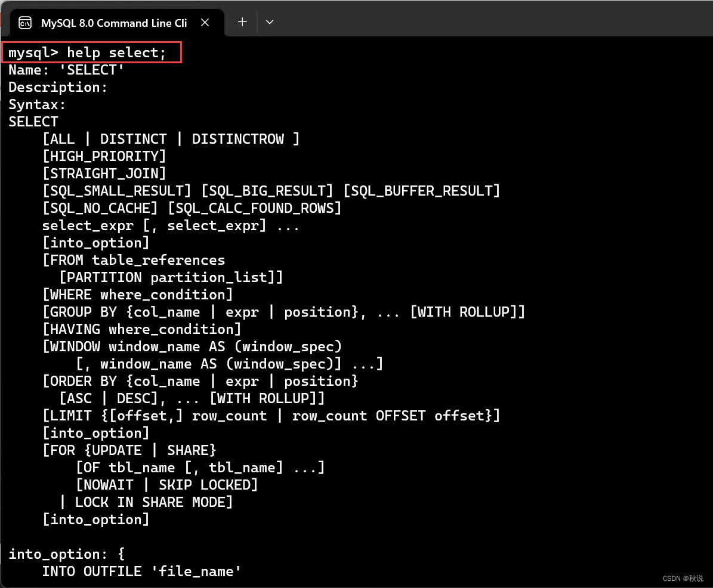This screenshot has width=713, height=588.
Task: Click the 'mysql> help select;' command line
Action: click(x=87, y=52)
